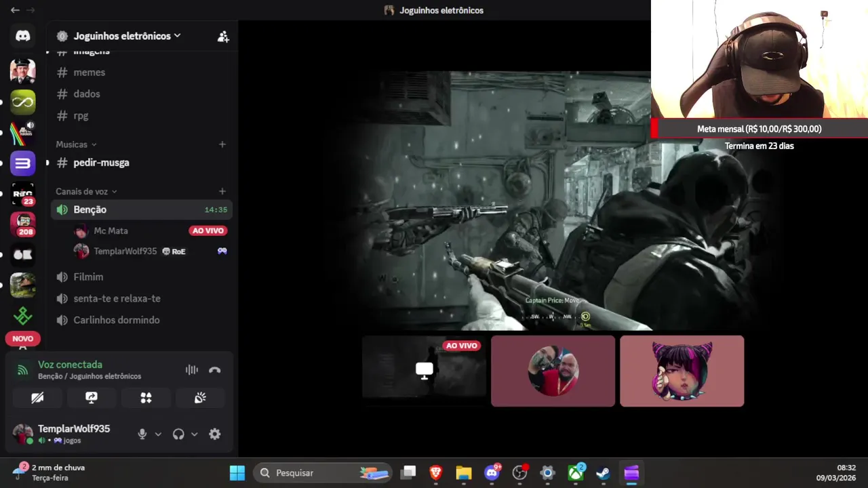Open Steam from the taskbar
868x488 pixels.
click(603, 472)
